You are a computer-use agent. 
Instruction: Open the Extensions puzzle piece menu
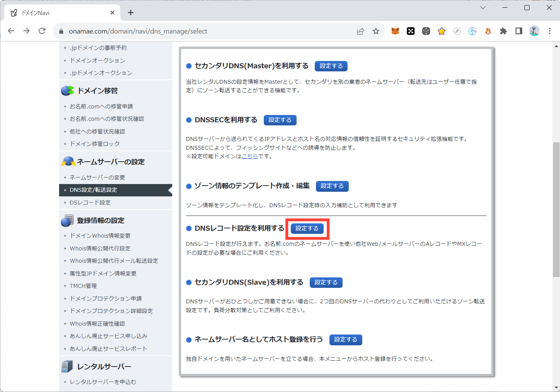503,31
